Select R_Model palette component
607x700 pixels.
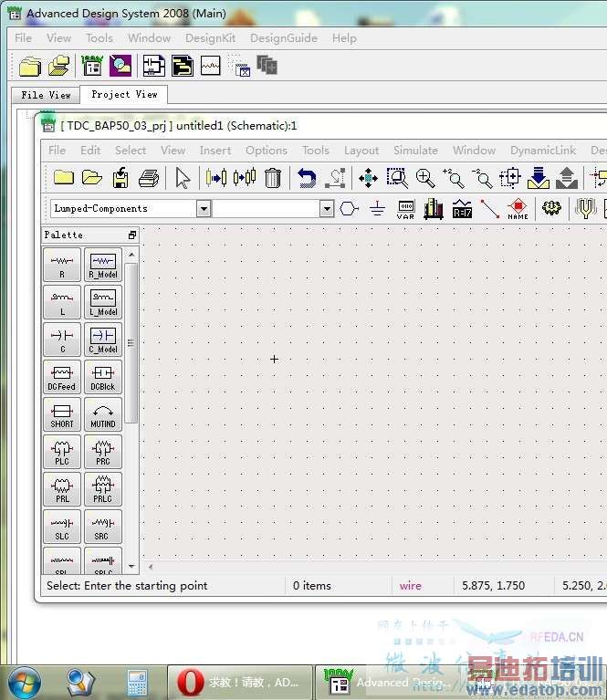(103, 266)
